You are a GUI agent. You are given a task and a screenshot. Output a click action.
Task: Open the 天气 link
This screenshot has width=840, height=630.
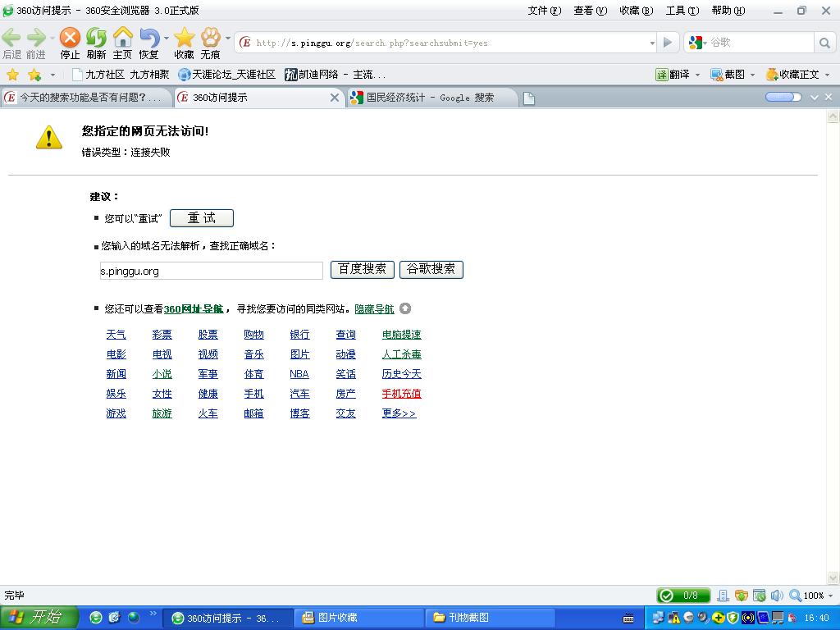[x=116, y=335]
